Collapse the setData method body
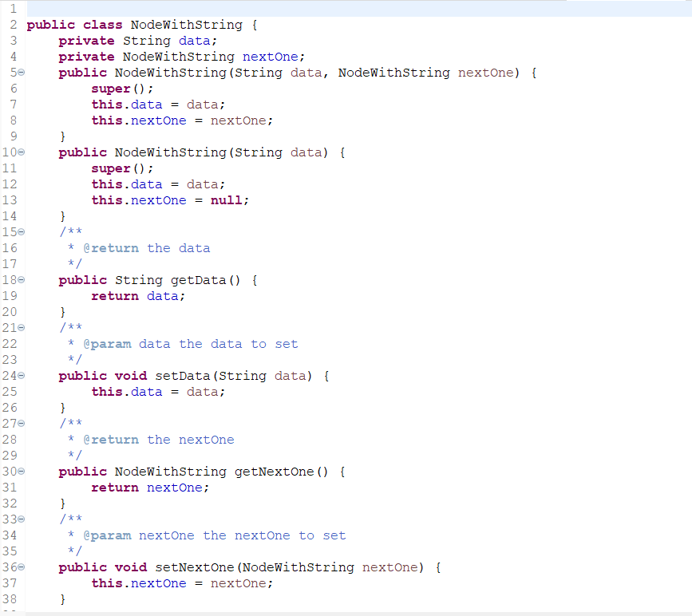This screenshot has width=692, height=616. tap(21, 375)
